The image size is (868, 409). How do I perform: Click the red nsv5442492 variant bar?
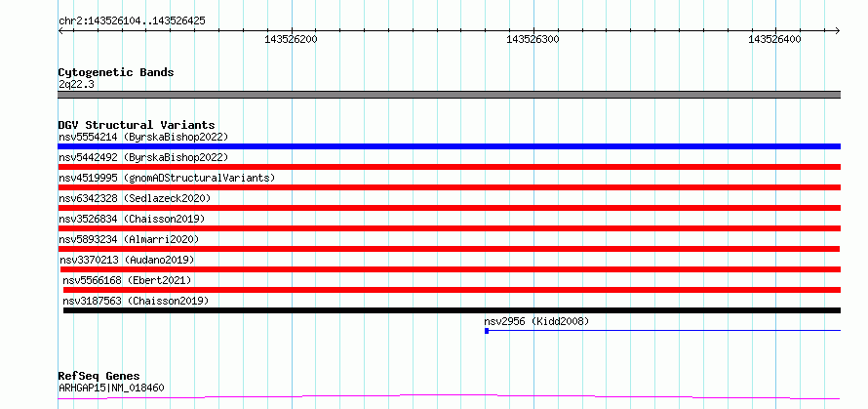[449, 167]
